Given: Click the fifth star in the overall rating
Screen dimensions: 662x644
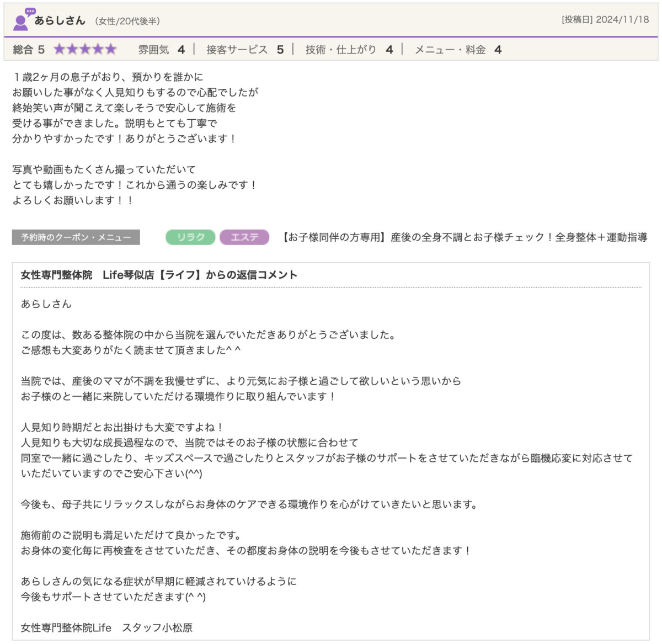Looking at the screenshot, I should coord(111,50).
